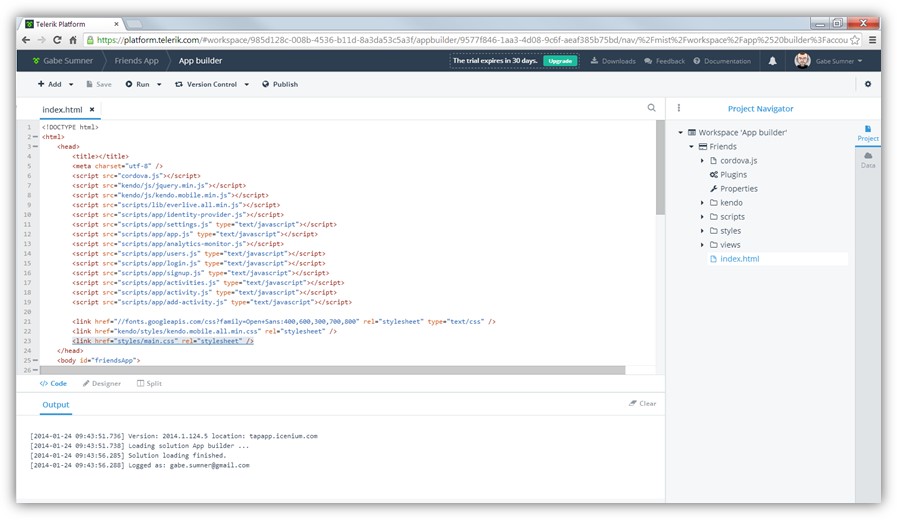Click the Publish button
This screenshot has width=897, height=520.
[x=280, y=84]
